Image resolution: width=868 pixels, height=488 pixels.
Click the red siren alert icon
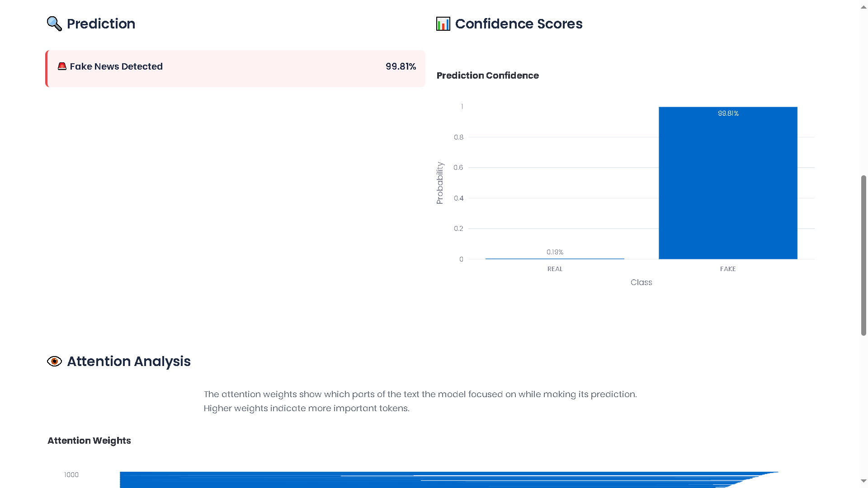[x=62, y=66]
